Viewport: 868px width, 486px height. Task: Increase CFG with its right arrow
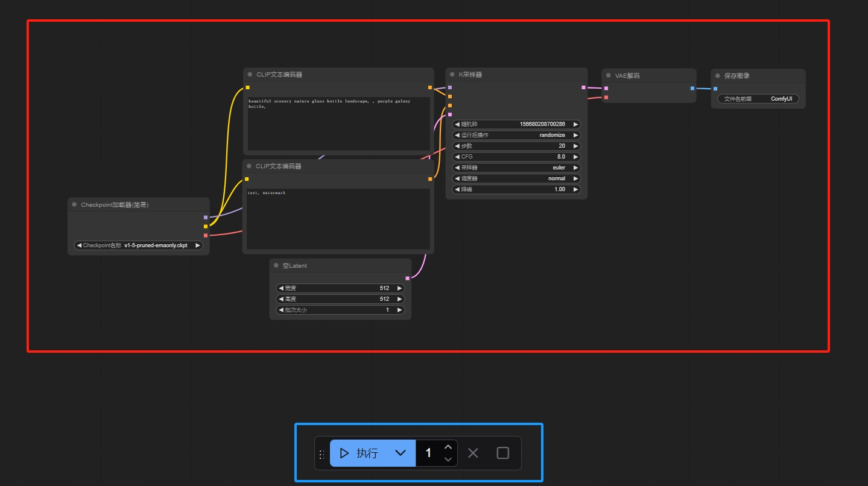coord(575,157)
